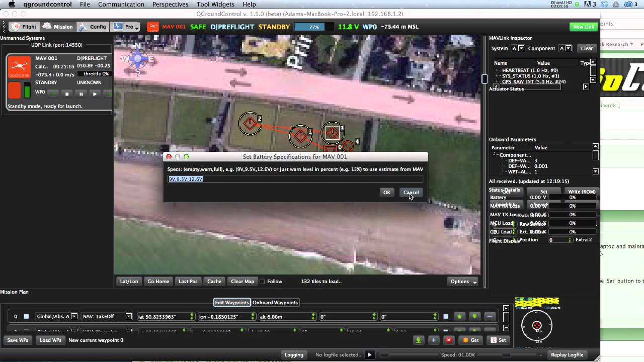Click the green download-arrow icon in Mission Plan
The width and height of the screenshot is (644, 362).
[x=418, y=340]
